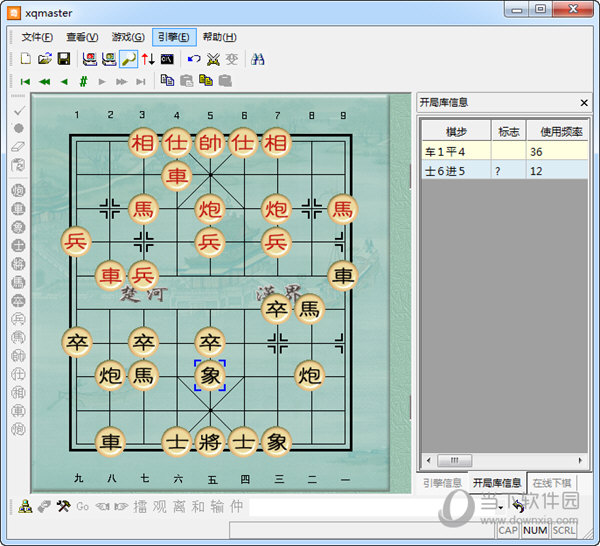Click the binoculars search icon
The image size is (600, 546).
click(x=258, y=59)
